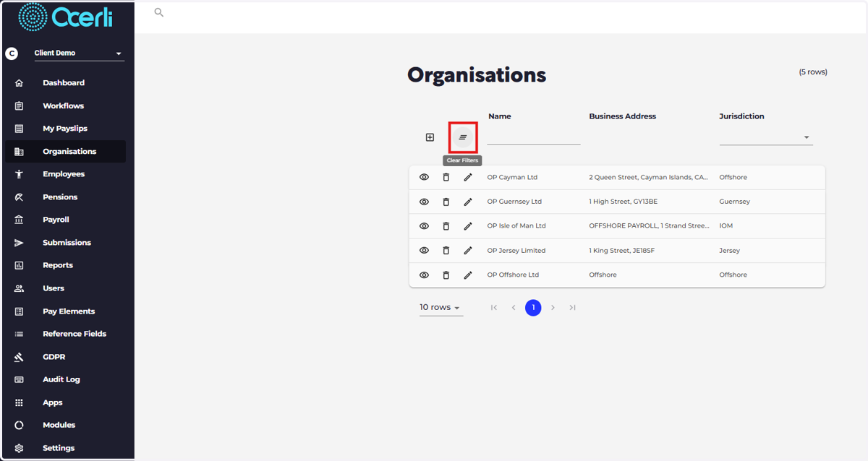Click the Apps grid icon
This screenshot has height=461, width=868.
[19, 402]
